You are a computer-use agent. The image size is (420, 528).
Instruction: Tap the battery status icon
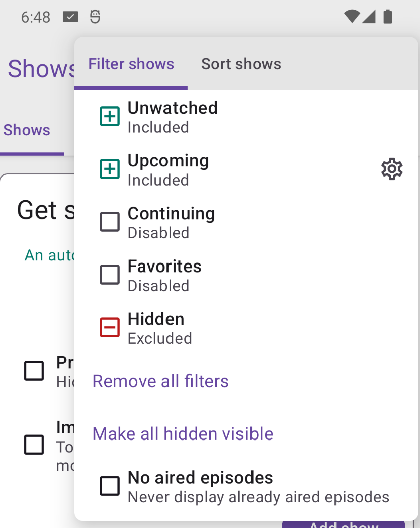point(388,17)
